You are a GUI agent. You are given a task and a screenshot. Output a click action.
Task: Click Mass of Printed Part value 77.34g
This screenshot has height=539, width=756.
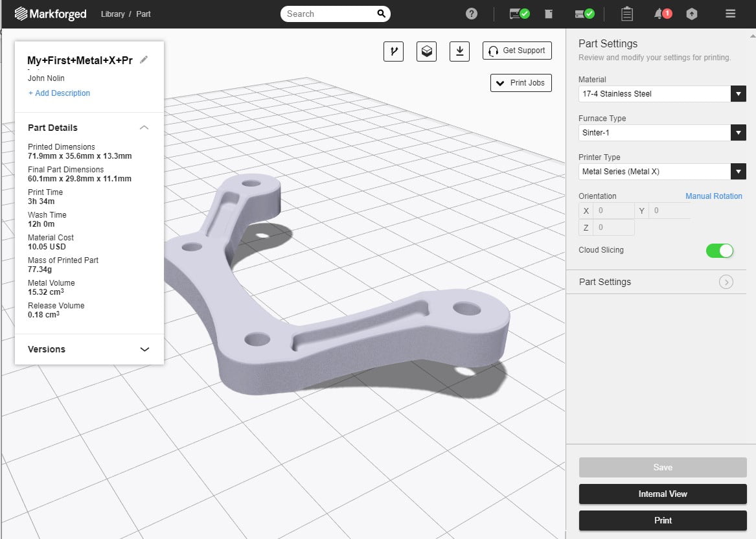[x=40, y=269]
